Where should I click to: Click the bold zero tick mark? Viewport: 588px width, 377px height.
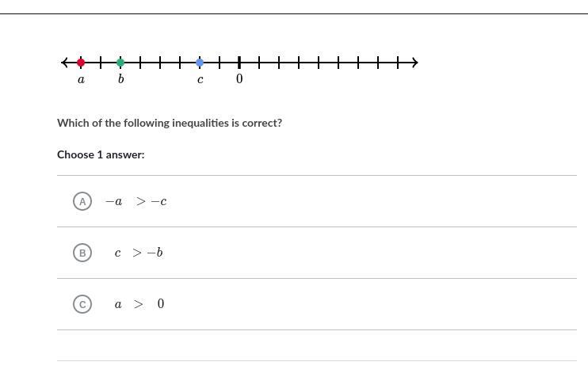239,63
